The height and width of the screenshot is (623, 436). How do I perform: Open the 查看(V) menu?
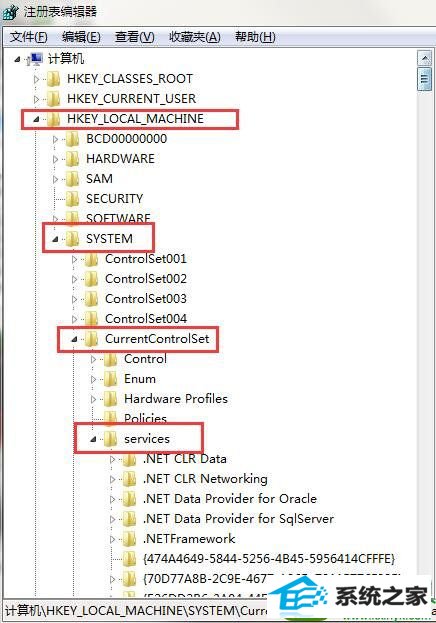point(135,37)
